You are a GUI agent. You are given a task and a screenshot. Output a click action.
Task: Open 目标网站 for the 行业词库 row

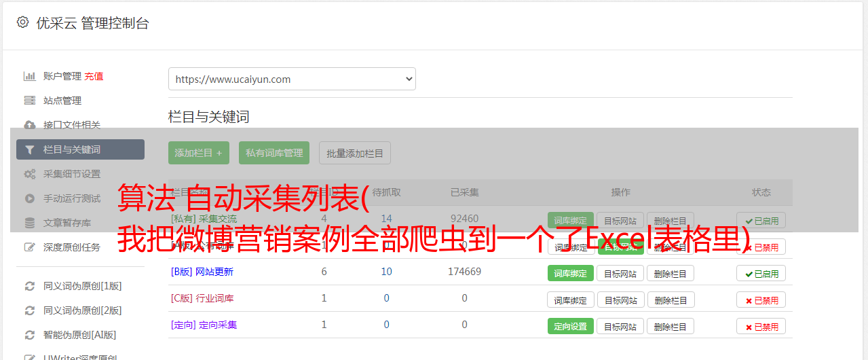(x=621, y=300)
